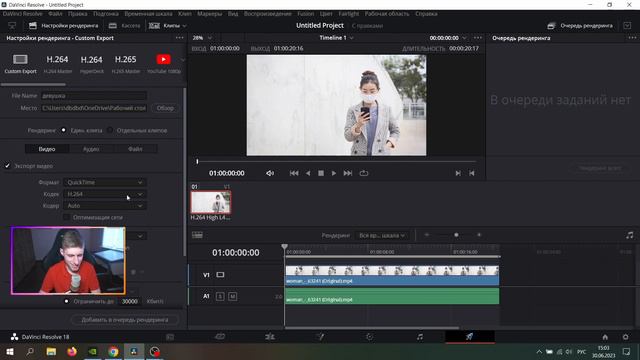Set the mark-out point icon in viewer
This screenshot has height=360, width=640.
coord(472,173)
